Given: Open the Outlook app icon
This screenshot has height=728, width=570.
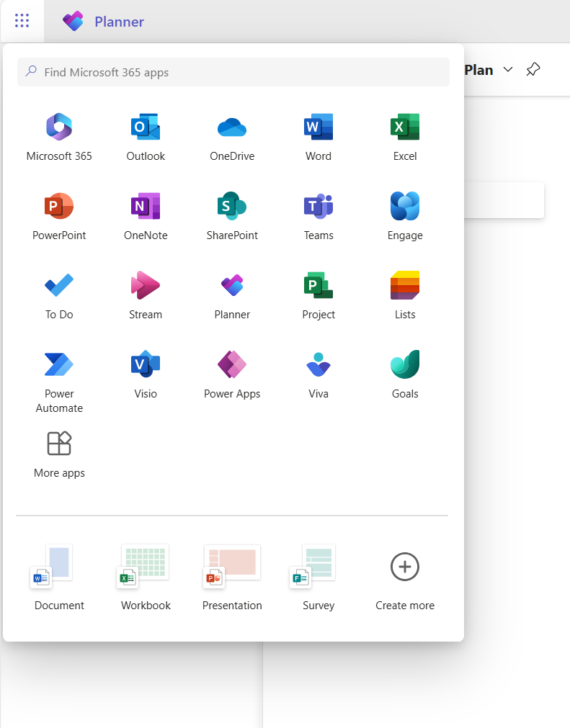Looking at the screenshot, I should [x=146, y=128].
